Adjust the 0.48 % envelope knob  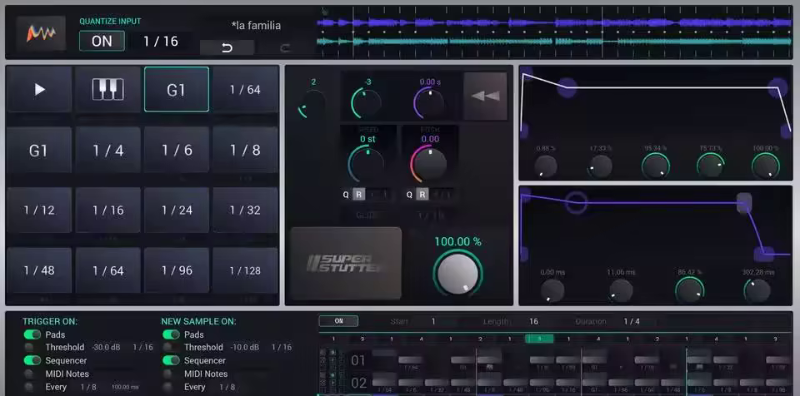(545, 166)
